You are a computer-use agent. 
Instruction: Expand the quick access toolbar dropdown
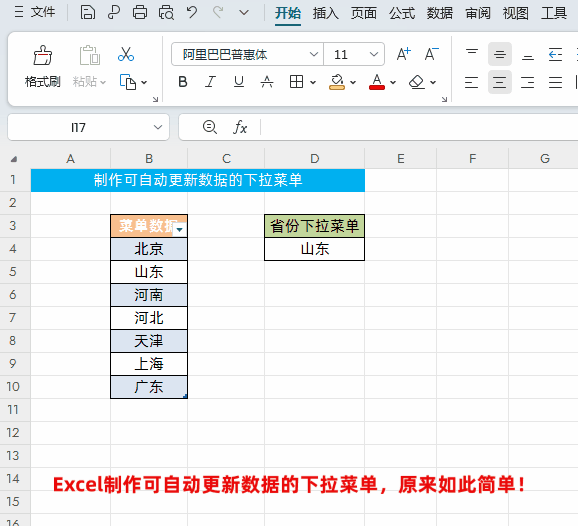244,13
